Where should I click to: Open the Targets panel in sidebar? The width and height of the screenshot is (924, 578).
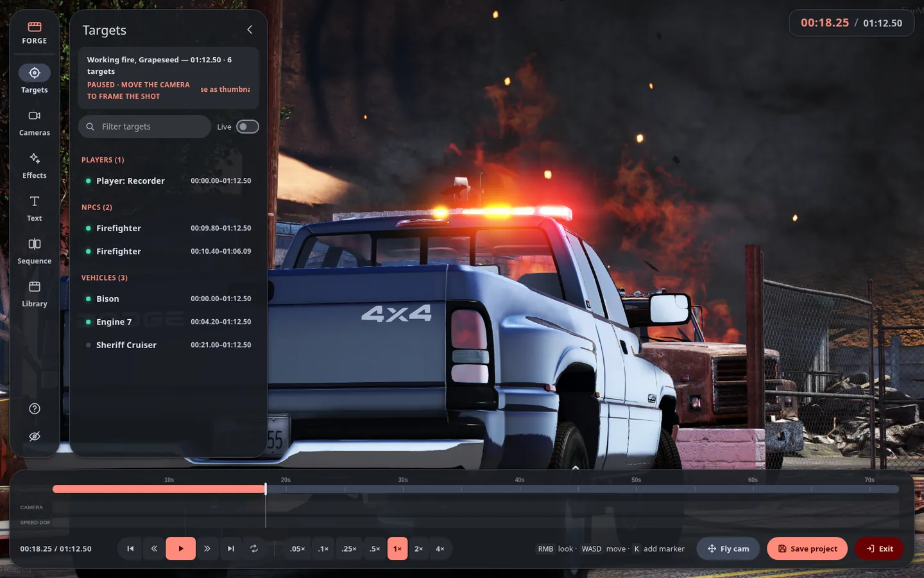click(35, 80)
